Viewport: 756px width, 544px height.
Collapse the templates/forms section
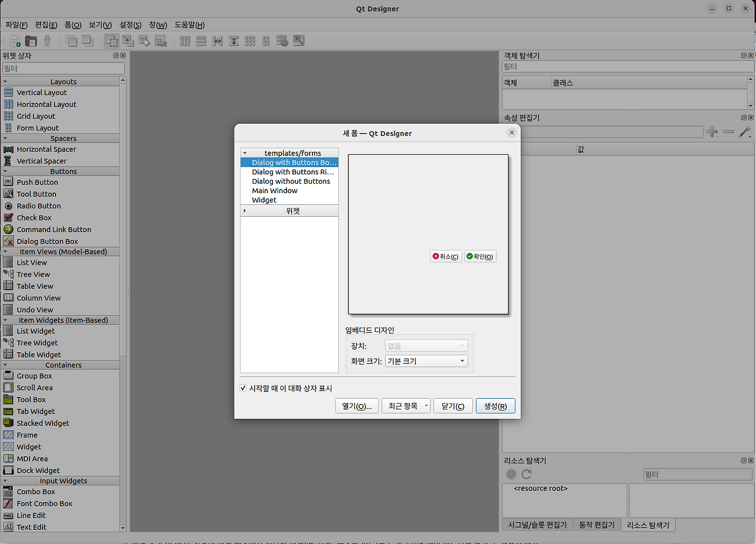click(245, 152)
